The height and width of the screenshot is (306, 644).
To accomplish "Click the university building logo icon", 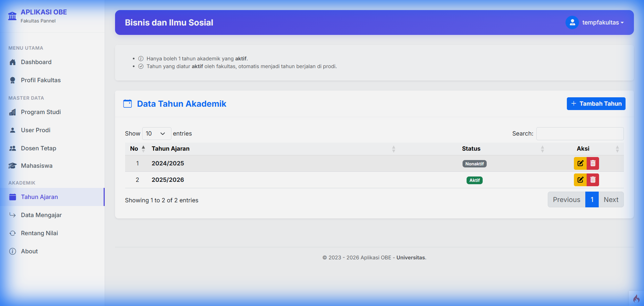I will coord(12,16).
